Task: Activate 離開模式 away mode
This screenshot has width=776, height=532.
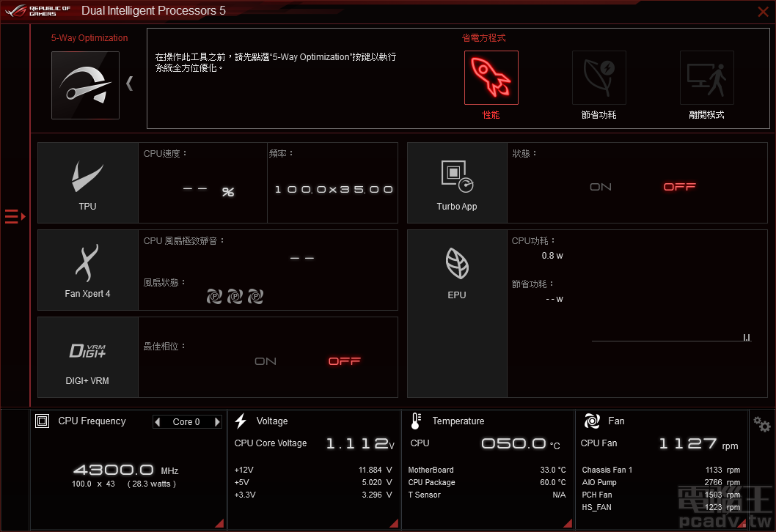Action: (706, 78)
